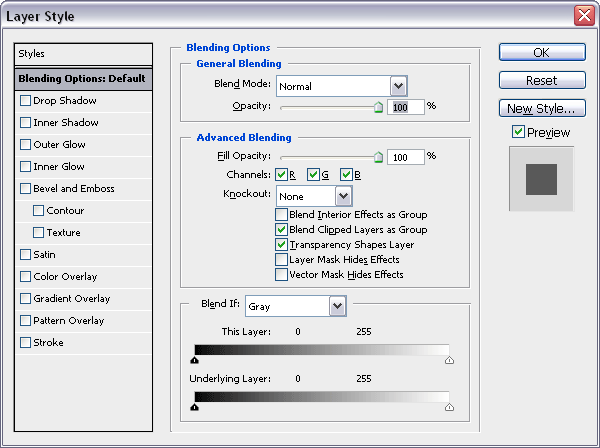The width and height of the screenshot is (600, 448).
Task: Open the Stroke settings label
Action: point(48,342)
